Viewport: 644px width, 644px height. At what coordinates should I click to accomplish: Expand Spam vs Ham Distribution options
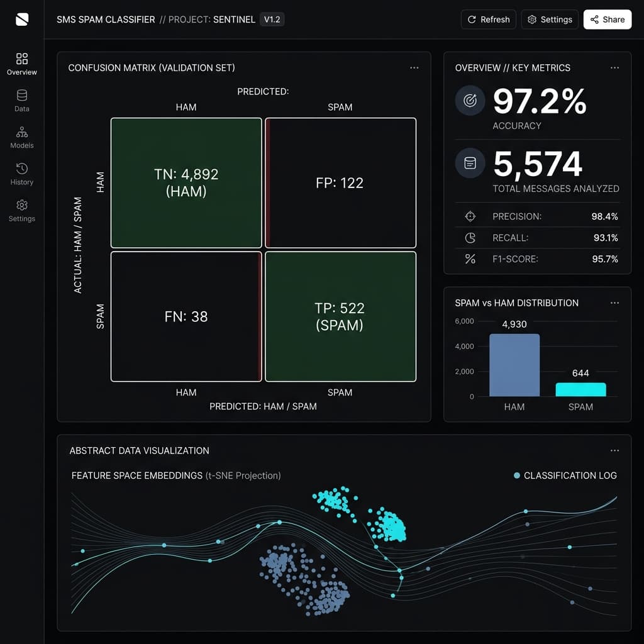pos(614,303)
